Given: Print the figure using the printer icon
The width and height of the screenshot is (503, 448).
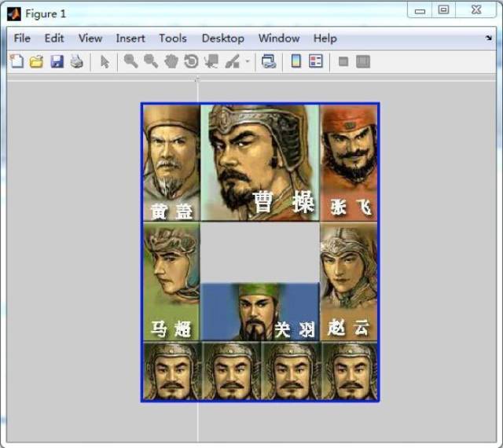Looking at the screenshot, I should (x=76, y=62).
